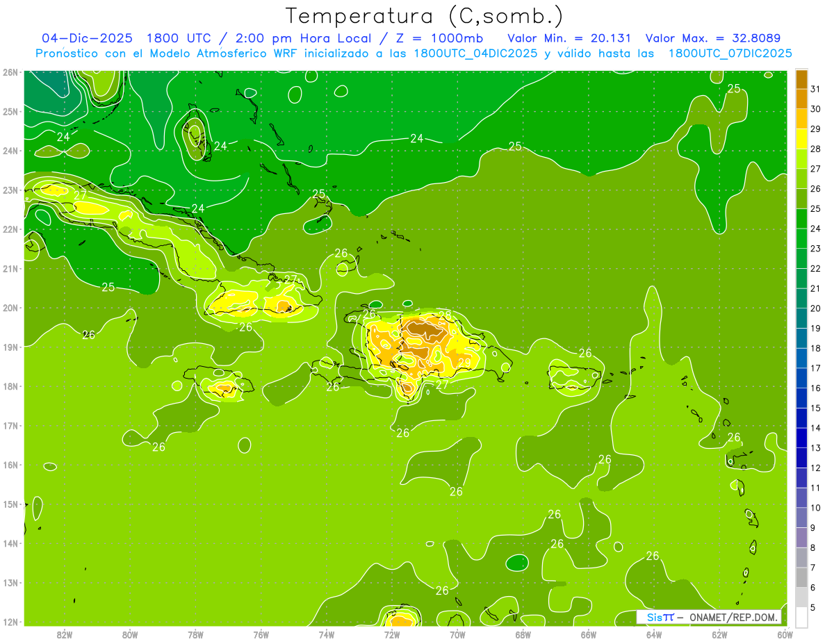
Task: Pick legend swatch between 30 and 31
Action: pos(802,99)
